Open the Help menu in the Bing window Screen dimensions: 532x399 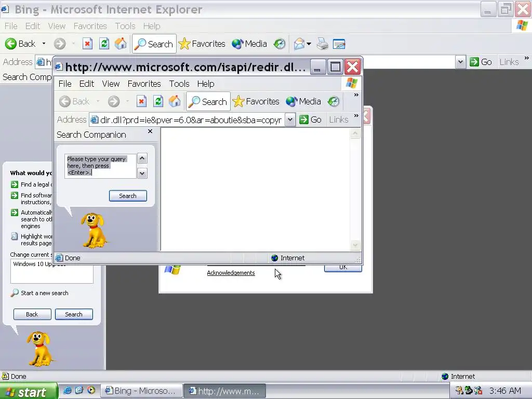[x=152, y=26]
